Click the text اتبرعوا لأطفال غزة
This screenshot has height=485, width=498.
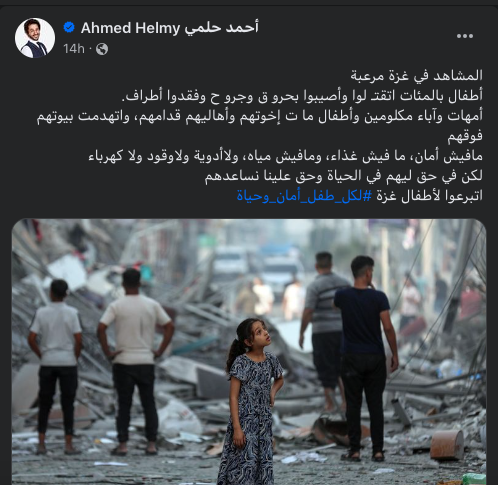coord(429,196)
